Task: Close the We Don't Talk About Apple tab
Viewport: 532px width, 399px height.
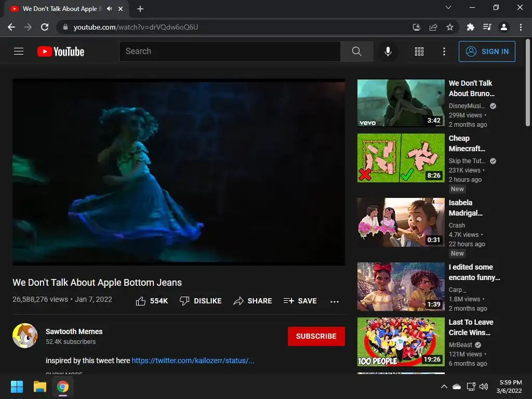Action: 121,9
